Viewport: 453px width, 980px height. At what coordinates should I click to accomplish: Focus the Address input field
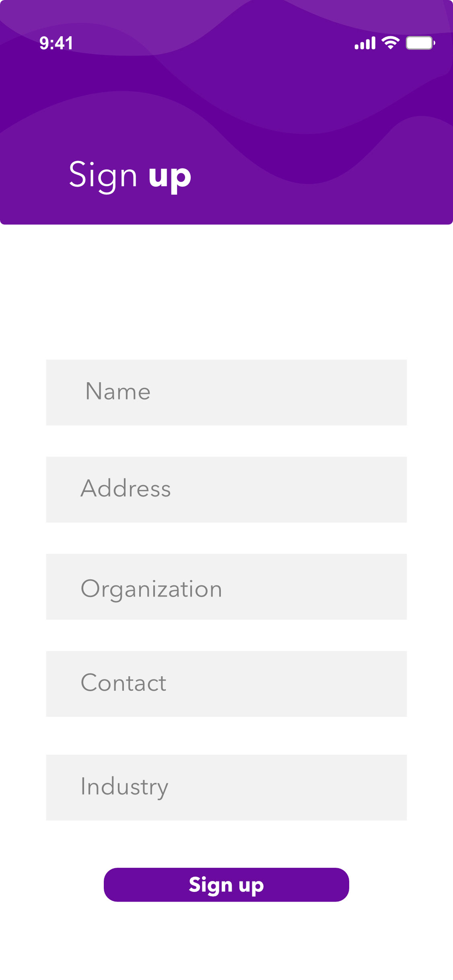click(x=226, y=490)
